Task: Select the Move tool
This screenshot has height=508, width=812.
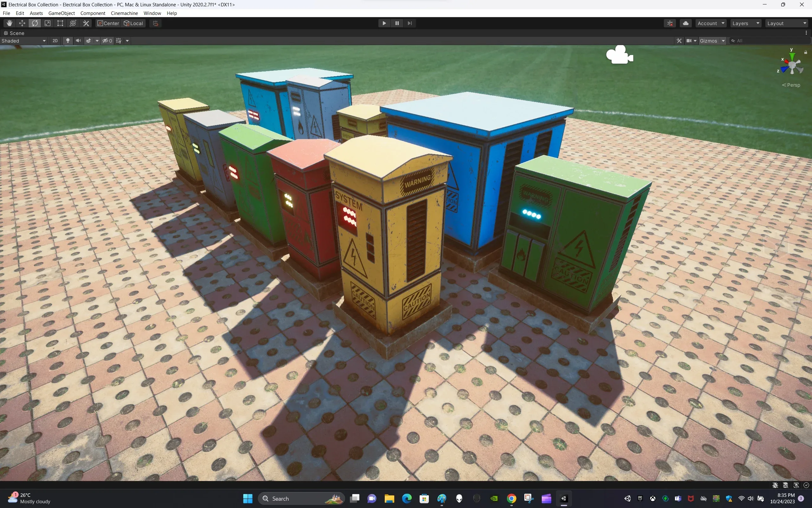Action: click(22, 23)
